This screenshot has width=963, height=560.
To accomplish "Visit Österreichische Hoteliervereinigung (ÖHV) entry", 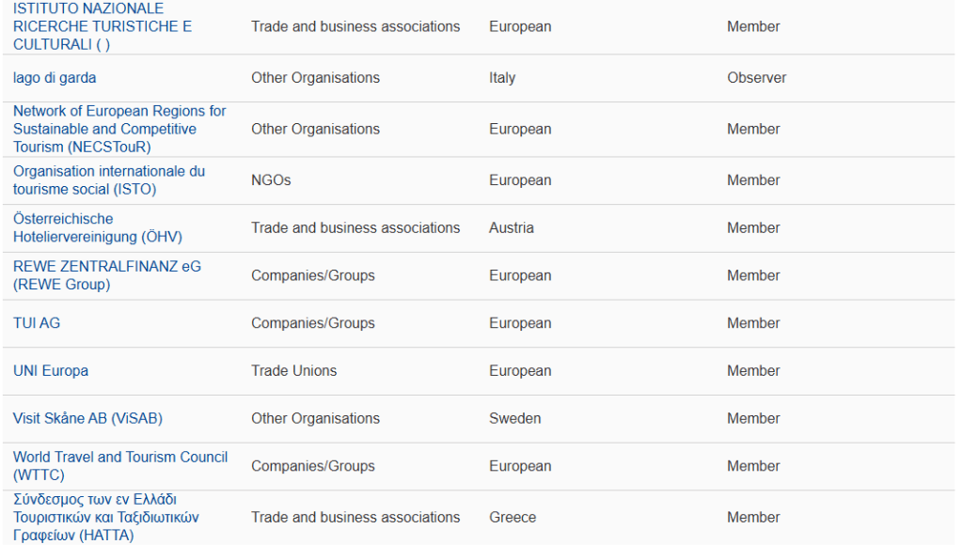I will click(x=97, y=227).
